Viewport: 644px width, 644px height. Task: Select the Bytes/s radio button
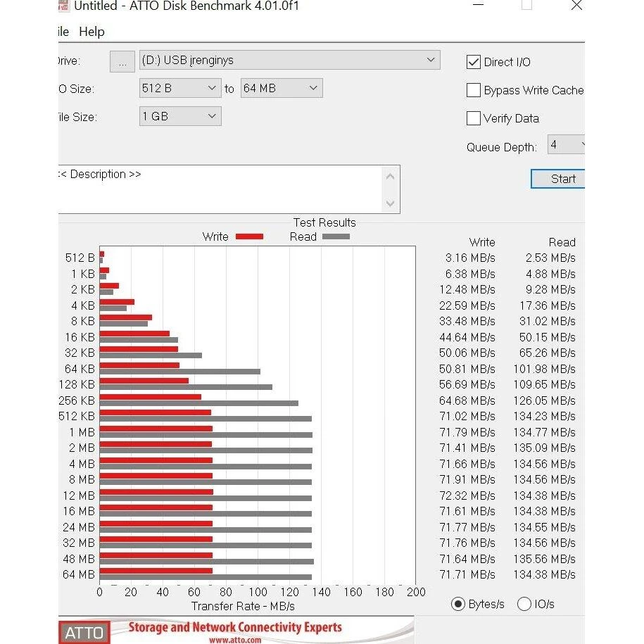pyautogui.click(x=458, y=604)
